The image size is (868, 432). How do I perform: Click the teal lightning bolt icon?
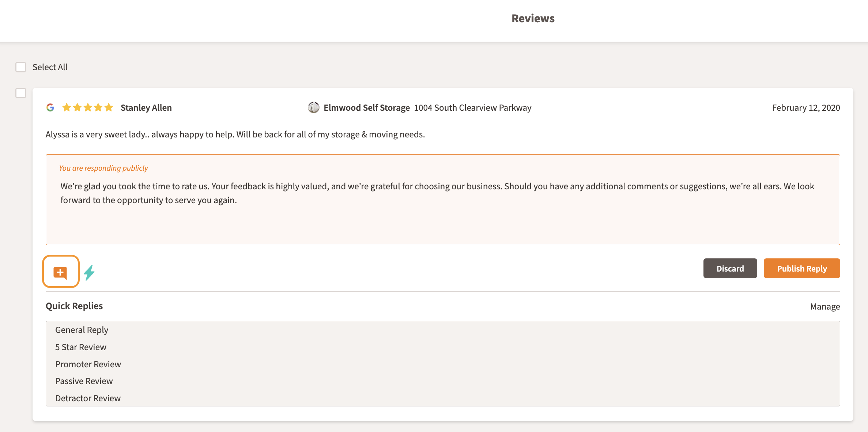pos(89,273)
